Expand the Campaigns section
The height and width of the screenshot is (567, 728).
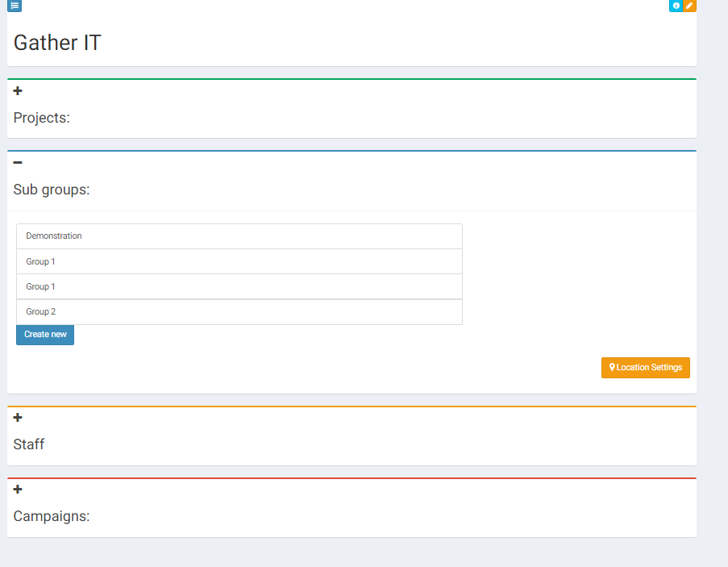click(x=18, y=490)
